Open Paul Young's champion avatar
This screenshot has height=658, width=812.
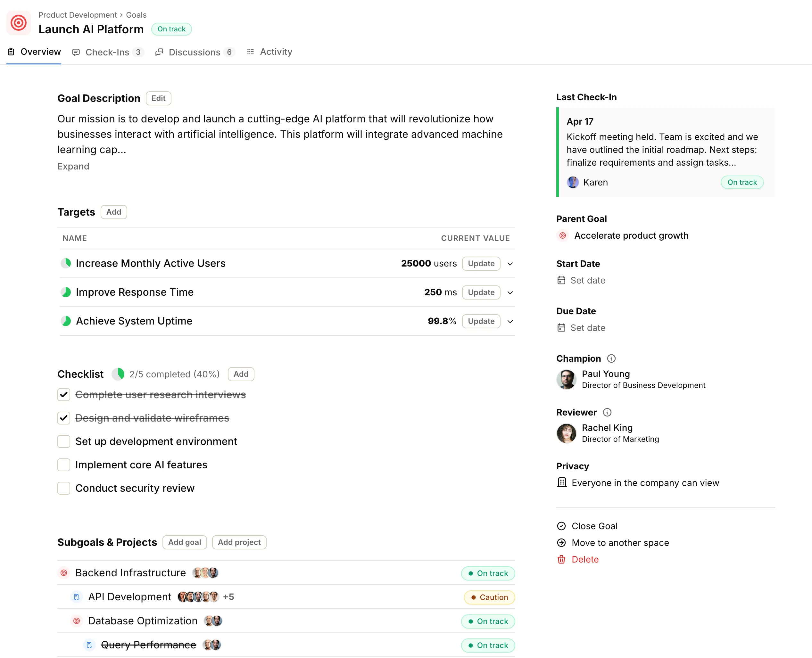tap(566, 379)
